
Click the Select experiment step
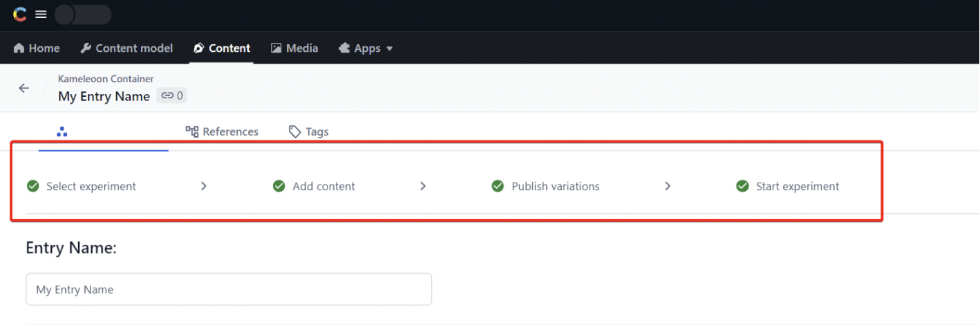91,186
